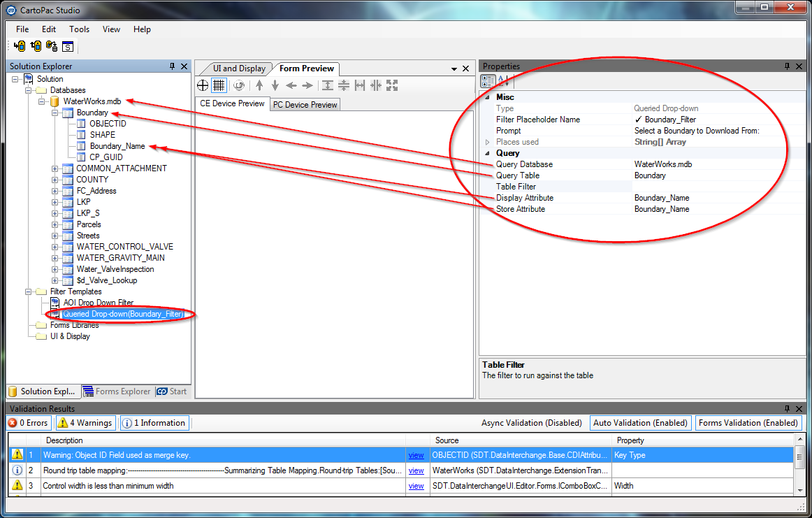
Task: Click the second database toolbar icon
Action: (x=36, y=46)
